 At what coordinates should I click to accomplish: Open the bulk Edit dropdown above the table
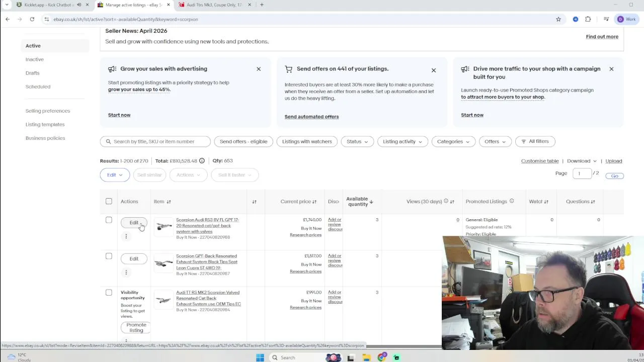pyautogui.click(x=115, y=175)
